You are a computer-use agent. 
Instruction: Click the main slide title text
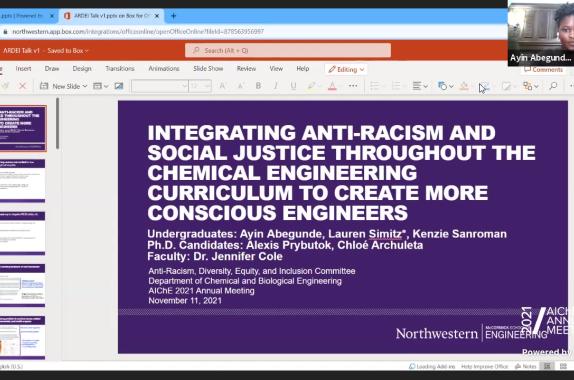(x=341, y=173)
